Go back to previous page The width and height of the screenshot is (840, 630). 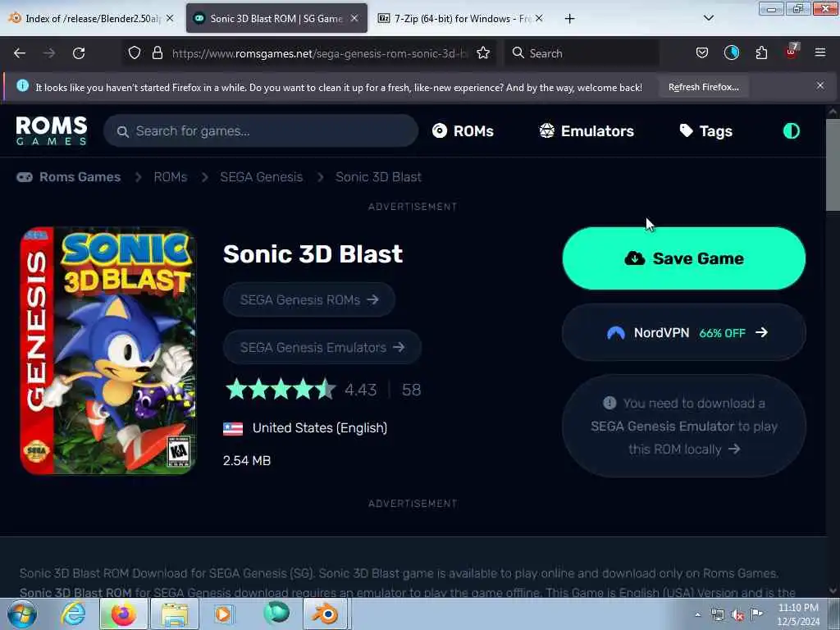[20, 53]
